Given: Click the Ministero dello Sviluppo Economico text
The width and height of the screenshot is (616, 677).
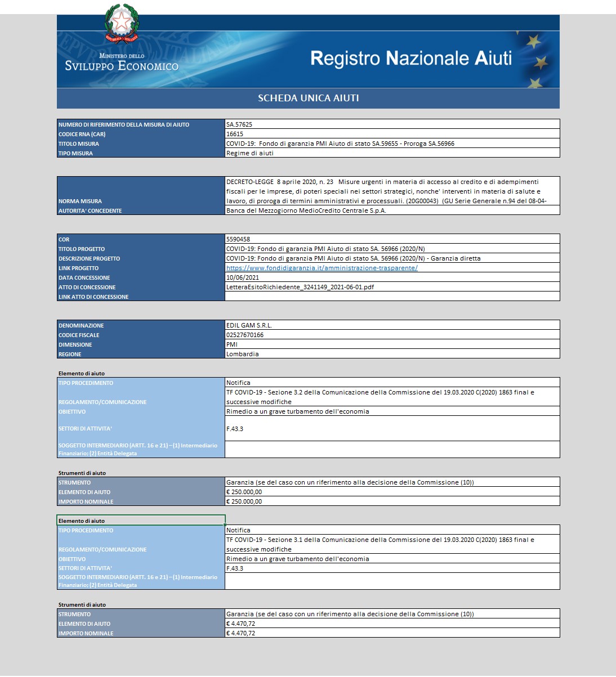Looking at the screenshot, I should point(122,62).
